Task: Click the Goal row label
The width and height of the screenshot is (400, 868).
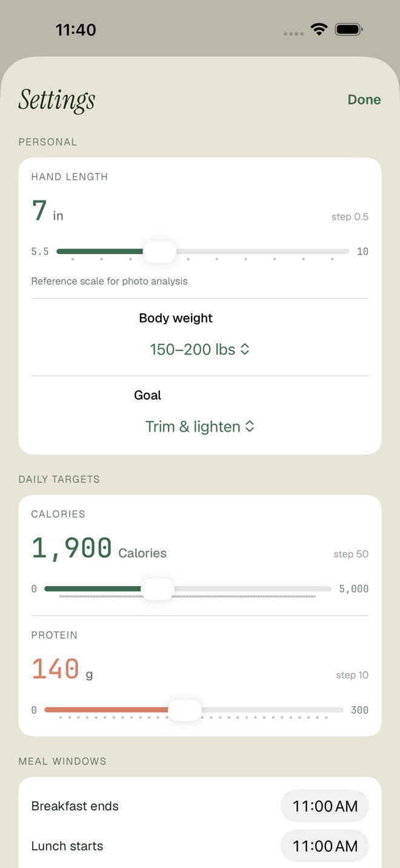Action: pos(147,395)
